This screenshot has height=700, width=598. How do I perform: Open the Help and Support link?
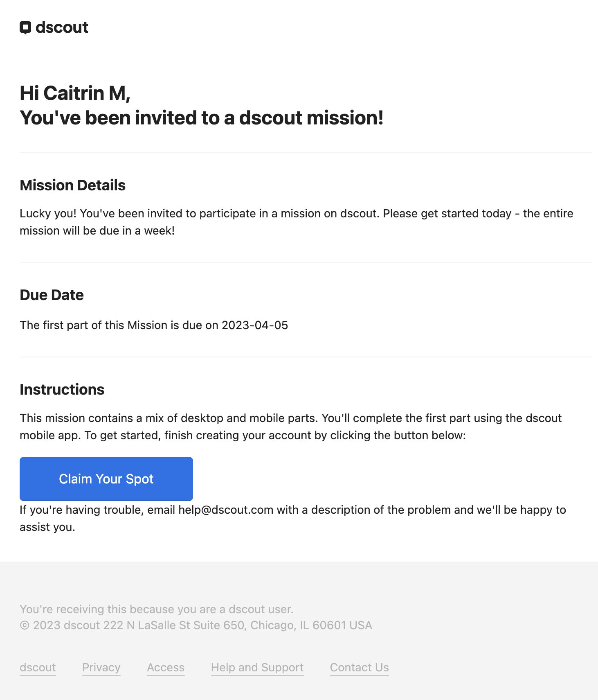(257, 667)
